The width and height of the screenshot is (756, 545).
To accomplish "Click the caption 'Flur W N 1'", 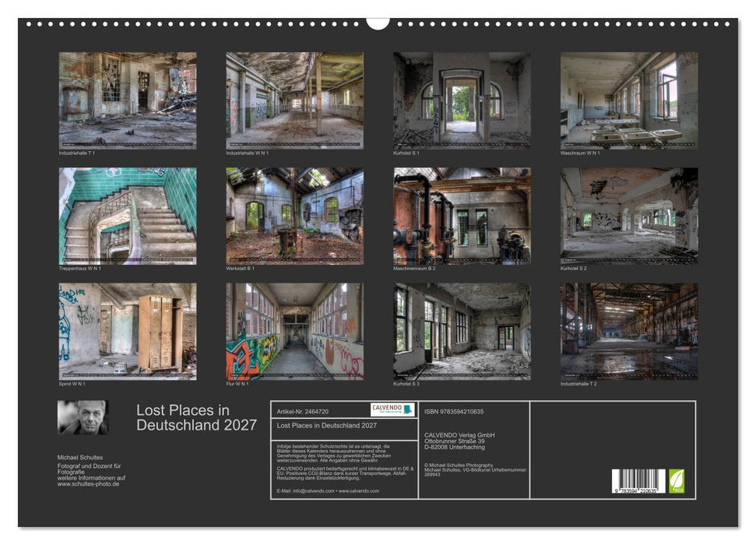I will (x=237, y=384).
